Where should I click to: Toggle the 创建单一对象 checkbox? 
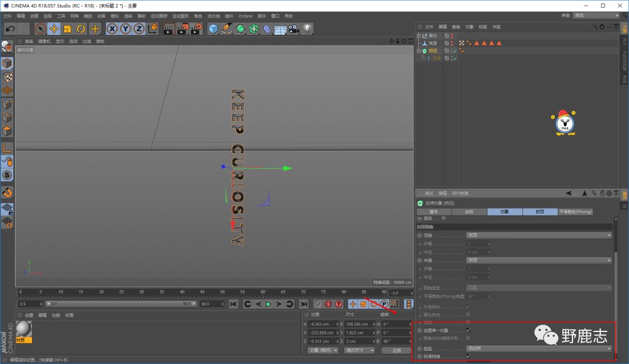(x=468, y=330)
